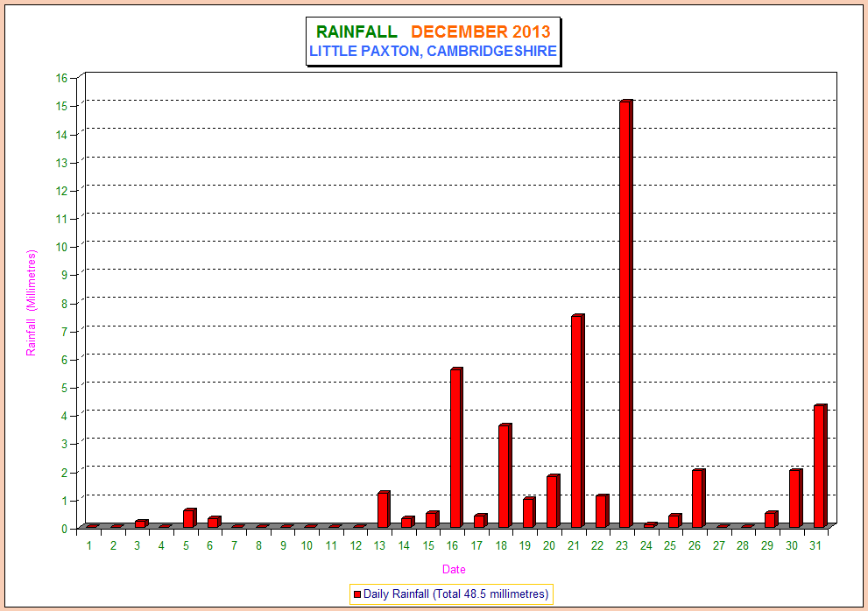The width and height of the screenshot is (868, 611).
Task: Select the small bar for date 17
Action: (481, 521)
